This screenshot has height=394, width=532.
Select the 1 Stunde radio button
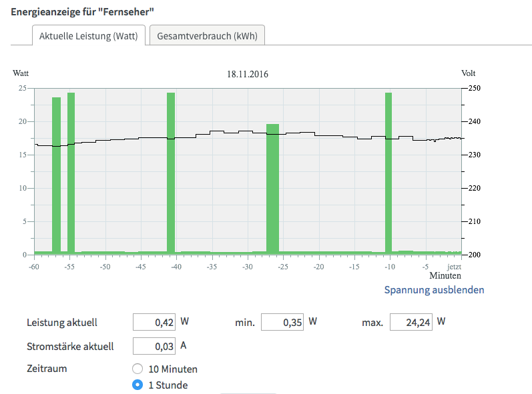point(138,385)
